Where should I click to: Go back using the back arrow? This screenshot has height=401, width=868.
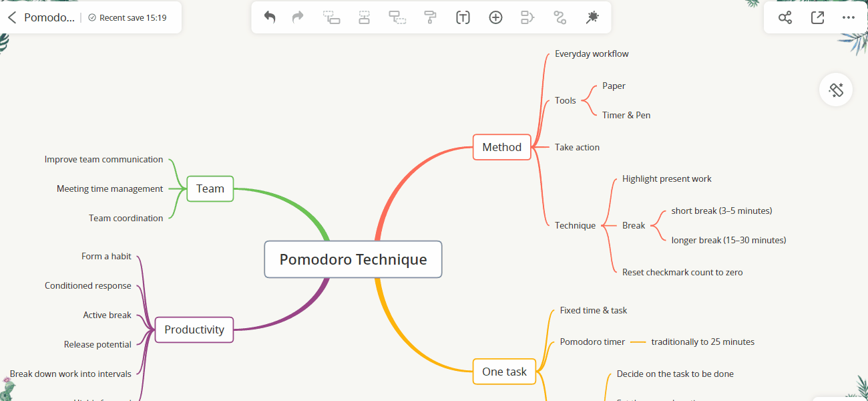click(x=12, y=17)
